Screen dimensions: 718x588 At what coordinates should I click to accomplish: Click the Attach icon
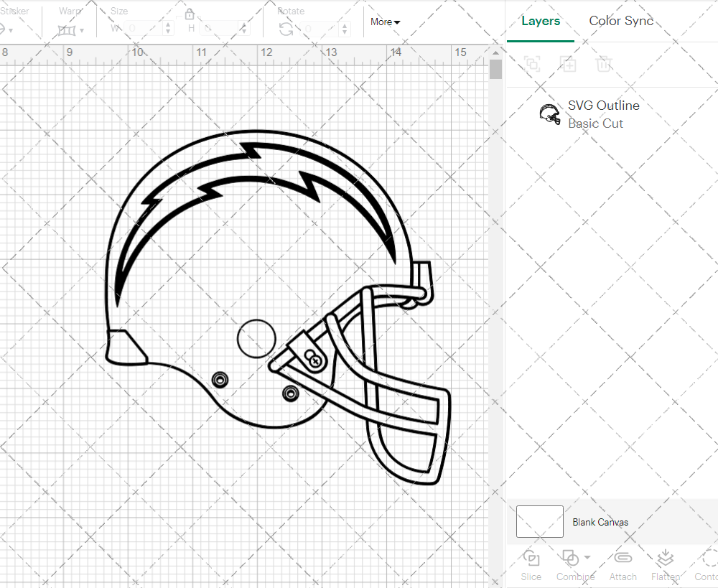tap(623, 566)
